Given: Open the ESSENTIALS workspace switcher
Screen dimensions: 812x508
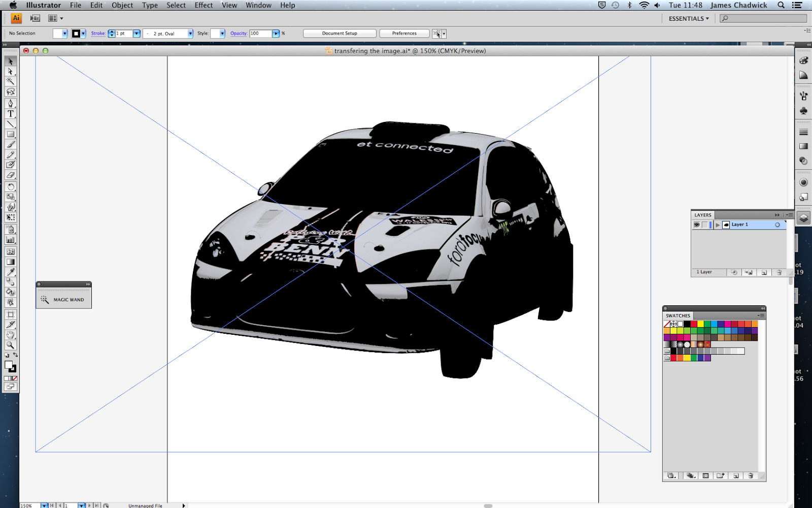Looking at the screenshot, I should pyautogui.click(x=689, y=18).
